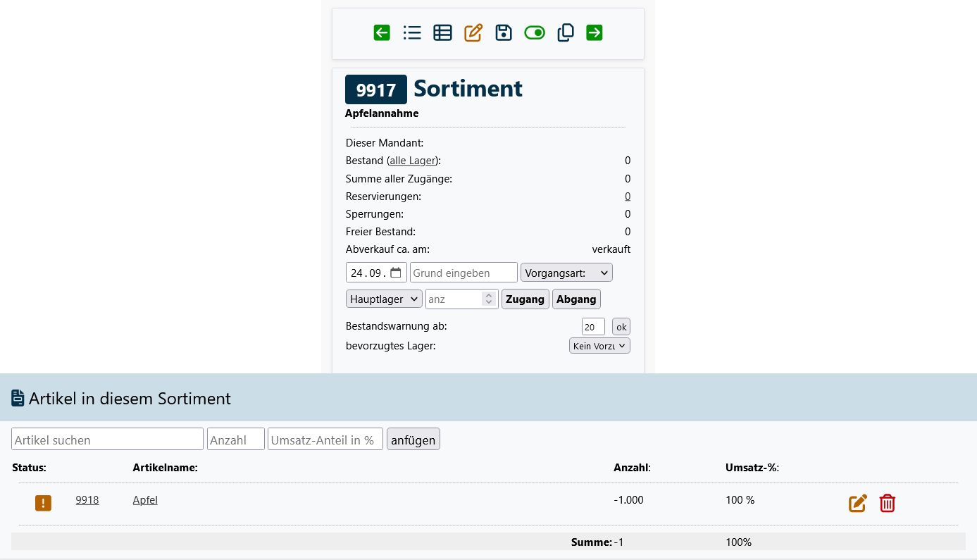977x560 pixels.
Task: Click the anz quantity stepper arrows
Action: pos(489,299)
